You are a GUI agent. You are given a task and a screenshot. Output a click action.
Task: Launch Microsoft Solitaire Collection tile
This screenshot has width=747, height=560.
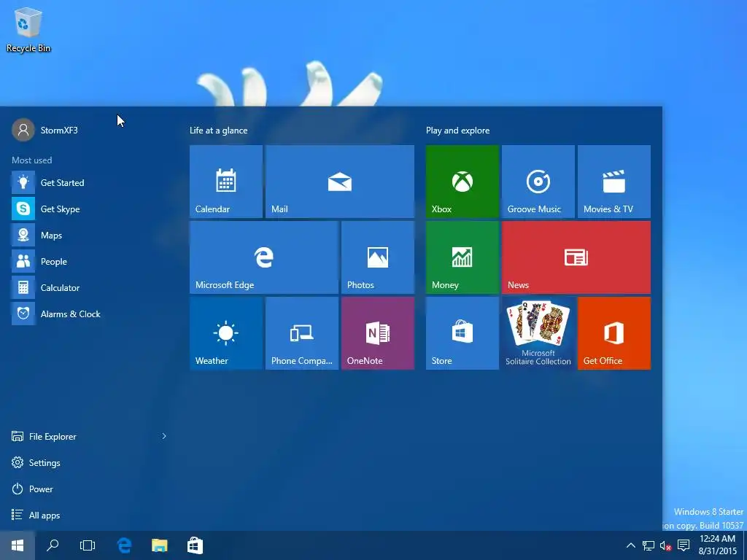[538, 332]
